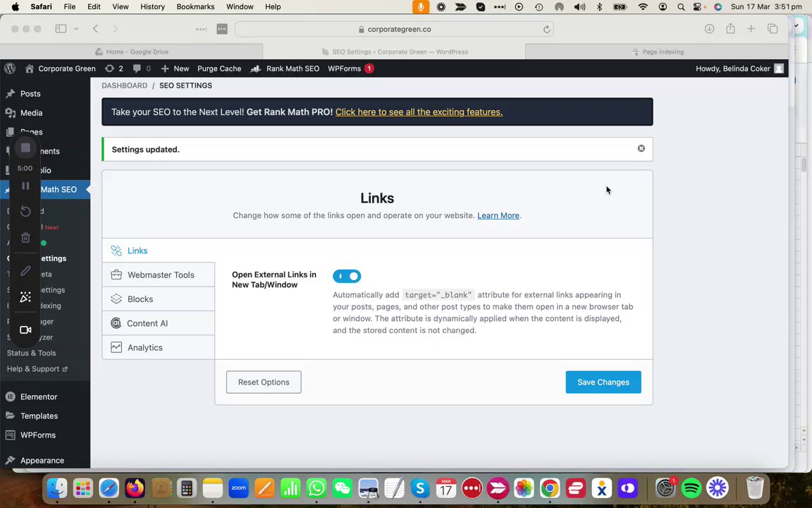Image resolution: width=812 pixels, height=508 pixels.
Task: Open Status & Tools submenu item
Action: pos(31,353)
